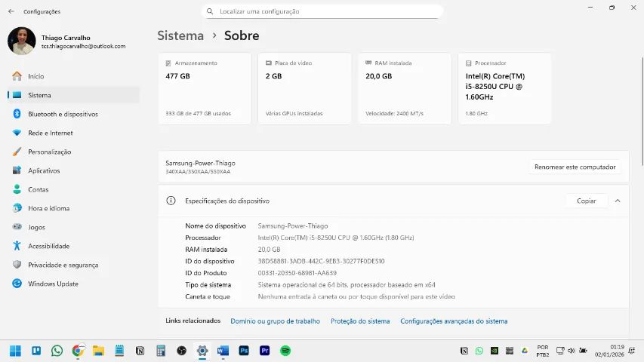Select the ID do dispositivo value text
This screenshot has width=644, height=362.
pos(321,261)
